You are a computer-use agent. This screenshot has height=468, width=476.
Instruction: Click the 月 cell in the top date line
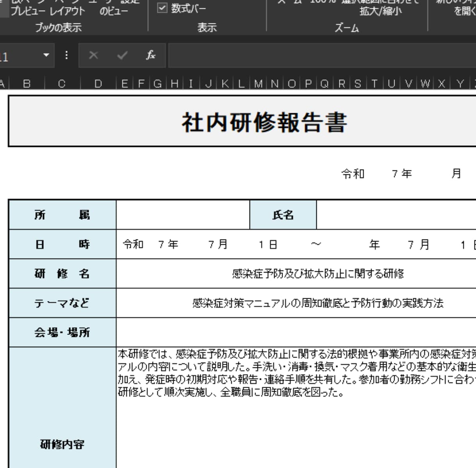click(x=456, y=174)
